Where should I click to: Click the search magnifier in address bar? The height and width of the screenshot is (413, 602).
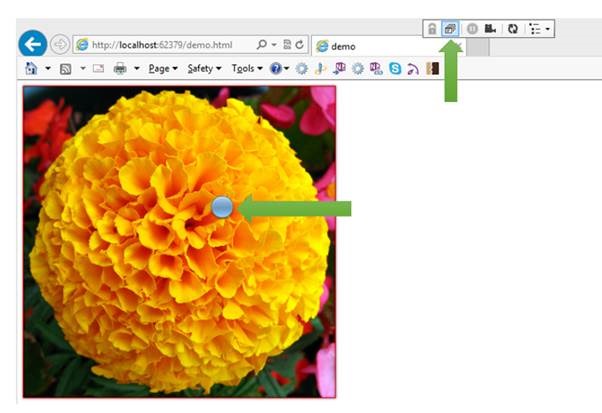pos(262,45)
